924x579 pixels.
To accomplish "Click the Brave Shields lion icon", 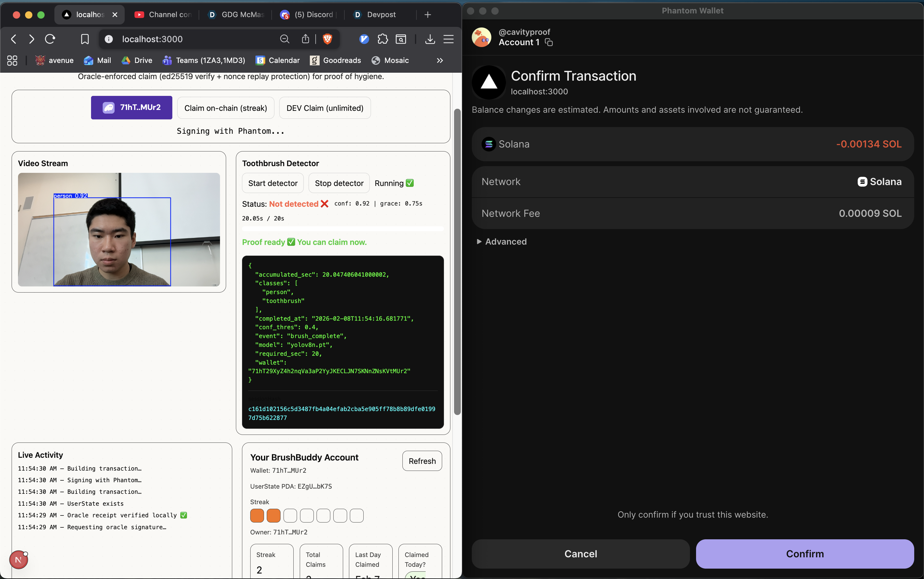I will coord(327,39).
